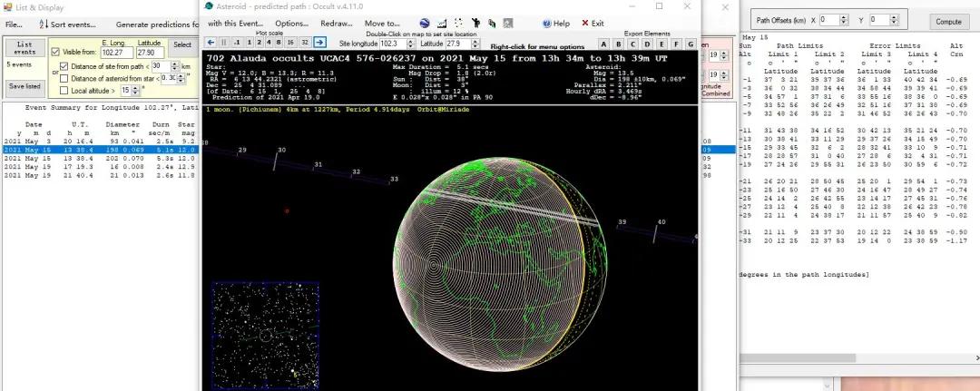Go to previous event with left arrow
This screenshot has width=980, height=391.
[x=211, y=43]
